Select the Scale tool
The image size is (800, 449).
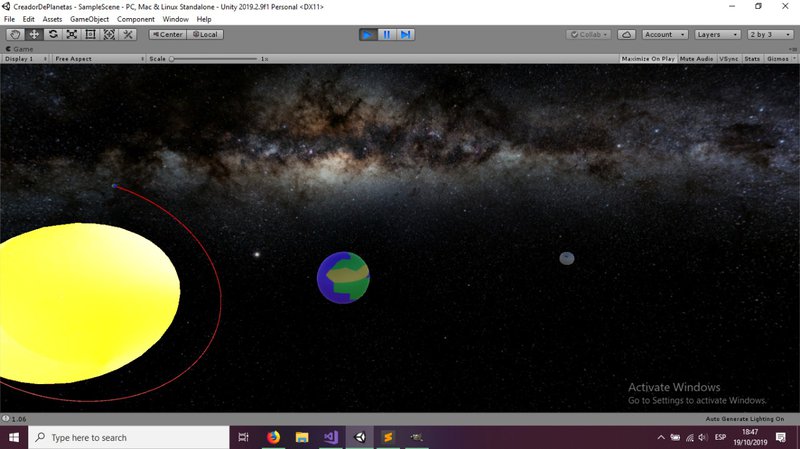(72, 34)
